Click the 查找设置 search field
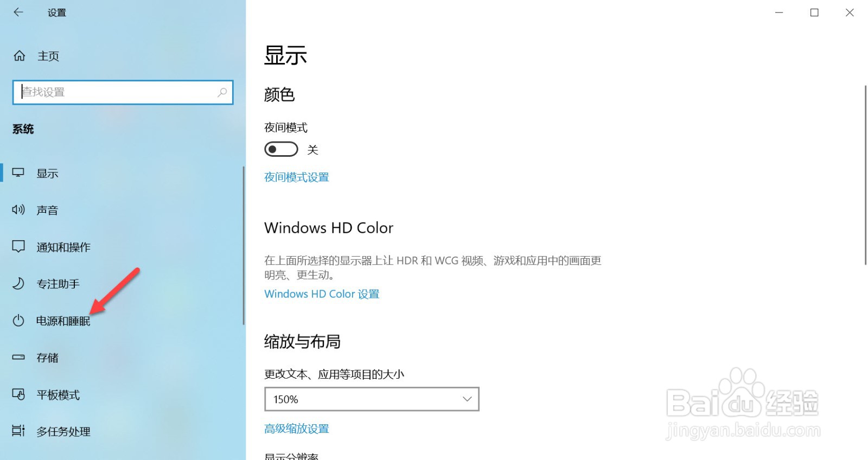Viewport: 868px width, 460px height. [123, 92]
